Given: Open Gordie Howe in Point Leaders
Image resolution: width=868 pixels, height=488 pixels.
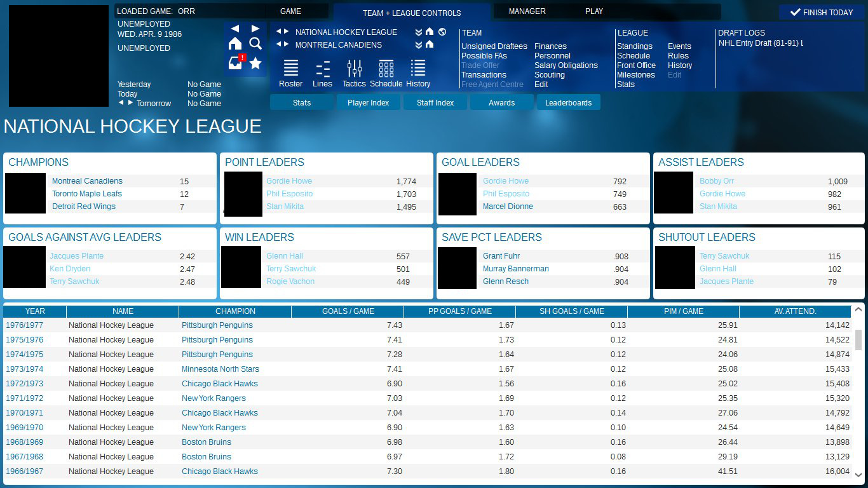Looking at the screenshot, I should tap(289, 181).
